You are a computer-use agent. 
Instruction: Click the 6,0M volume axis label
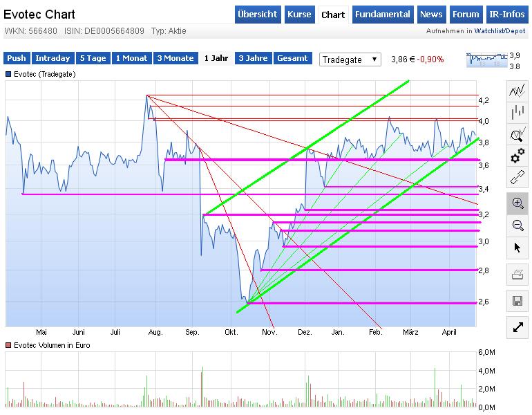point(486,352)
